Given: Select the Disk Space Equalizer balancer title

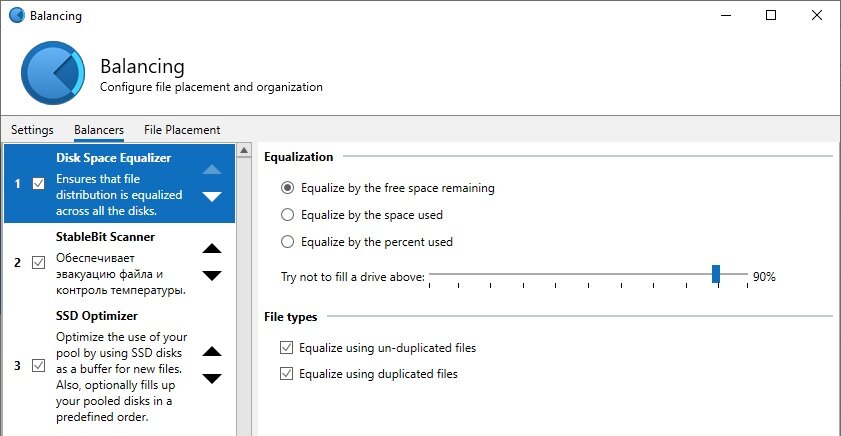Looking at the screenshot, I should (x=113, y=158).
